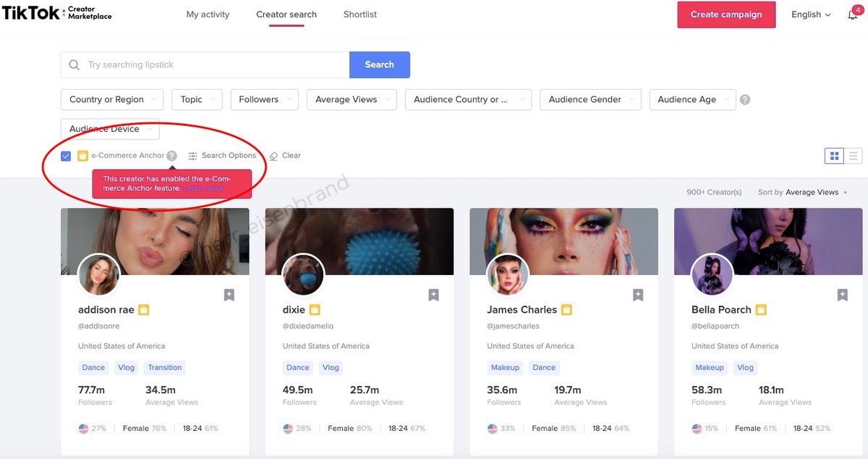The height and width of the screenshot is (459, 868).
Task: Click Bella Poarch's e-commerce anchor badge
Action: (761, 310)
